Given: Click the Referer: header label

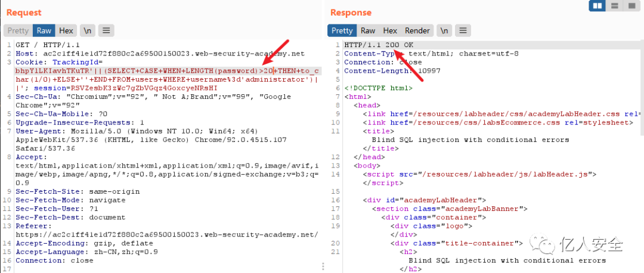Looking at the screenshot, I should [33, 226].
